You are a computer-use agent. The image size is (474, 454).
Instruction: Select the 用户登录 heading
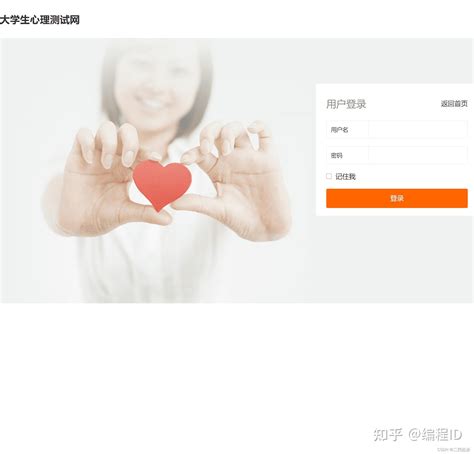[x=346, y=104]
